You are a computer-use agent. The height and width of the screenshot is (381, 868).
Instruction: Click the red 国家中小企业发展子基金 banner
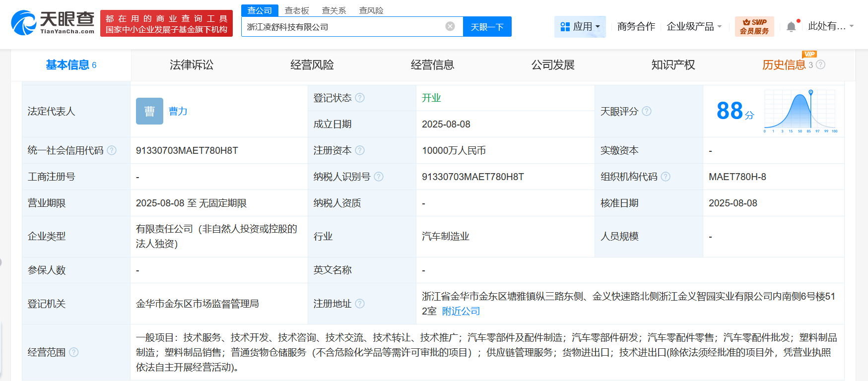click(166, 23)
